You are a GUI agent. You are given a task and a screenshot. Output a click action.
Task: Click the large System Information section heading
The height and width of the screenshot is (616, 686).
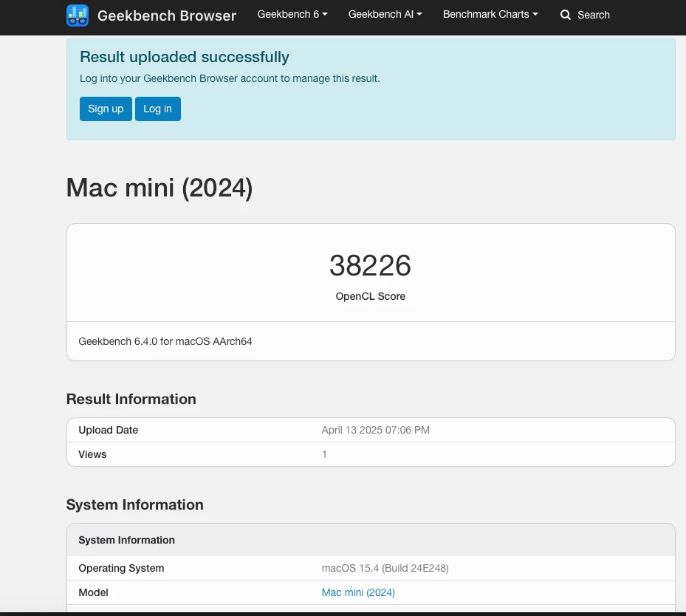tap(134, 505)
